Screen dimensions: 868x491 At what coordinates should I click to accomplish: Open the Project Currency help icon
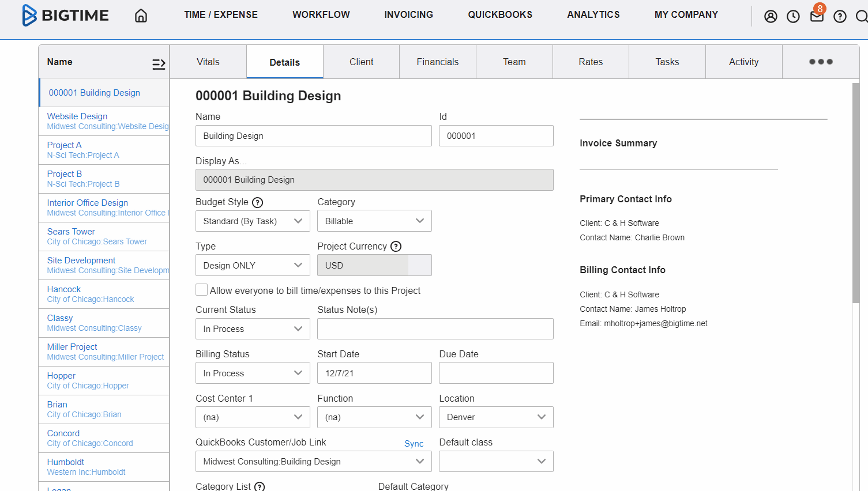tap(396, 246)
